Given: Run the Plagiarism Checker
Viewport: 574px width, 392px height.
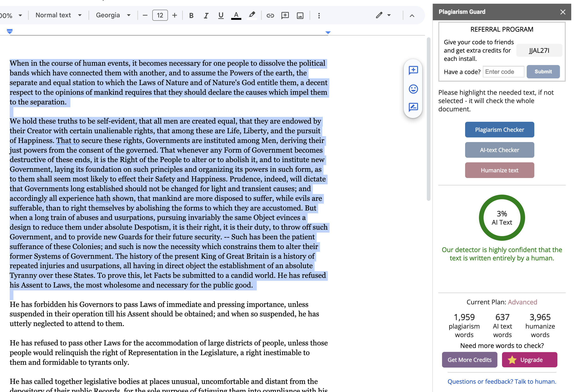Looking at the screenshot, I should pyautogui.click(x=499, y=130).
